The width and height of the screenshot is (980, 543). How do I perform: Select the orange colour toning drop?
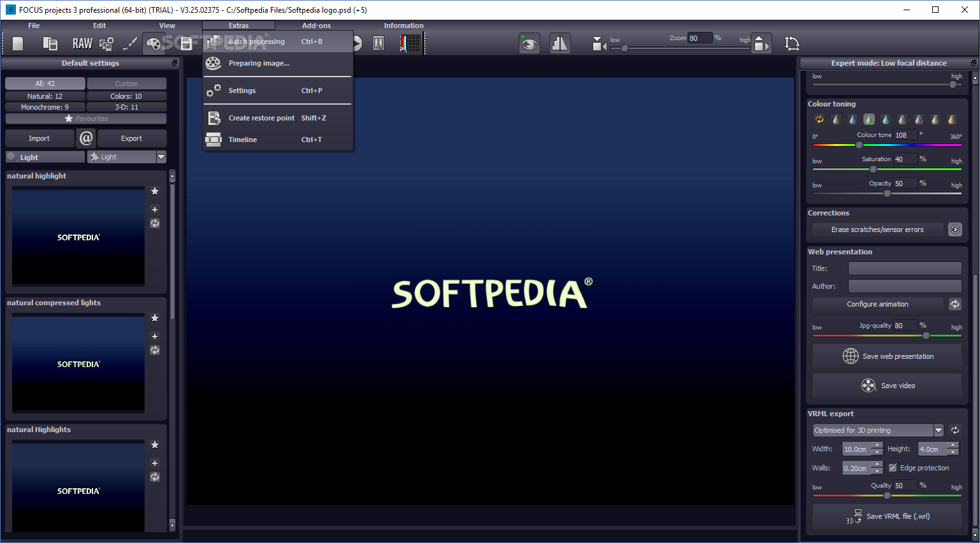[x=951, y=119]
